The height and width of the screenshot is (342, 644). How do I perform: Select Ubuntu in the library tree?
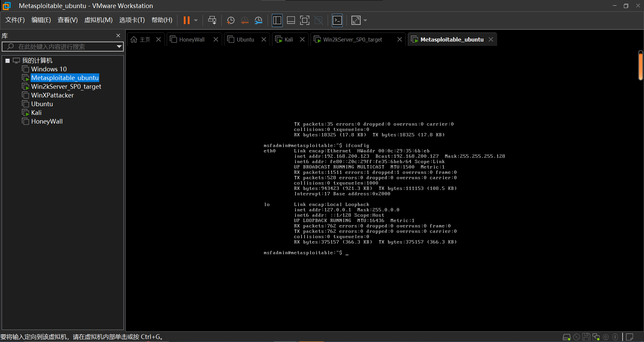[42, 104]
